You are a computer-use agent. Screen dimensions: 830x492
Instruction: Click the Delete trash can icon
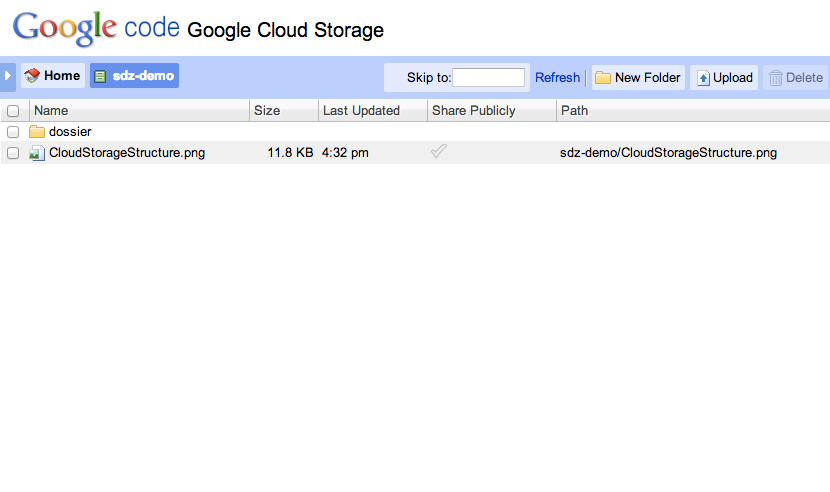coord(775,78)
